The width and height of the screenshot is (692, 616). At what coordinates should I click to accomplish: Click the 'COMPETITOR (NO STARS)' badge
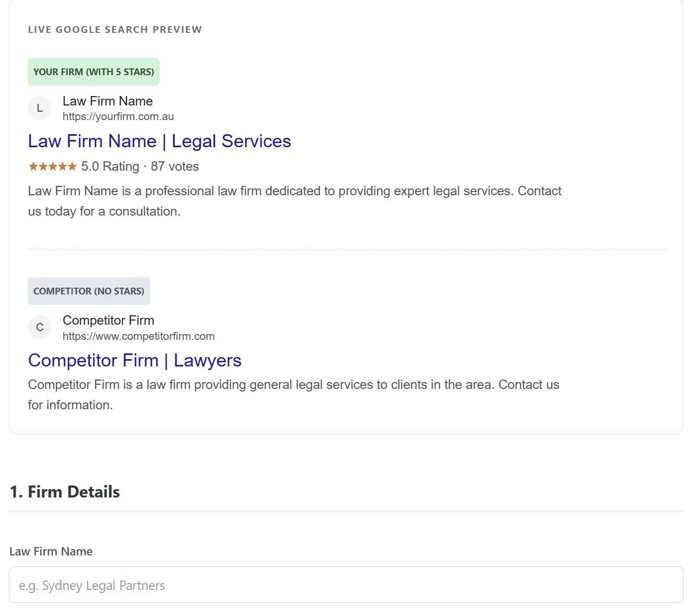pos(89,291)
